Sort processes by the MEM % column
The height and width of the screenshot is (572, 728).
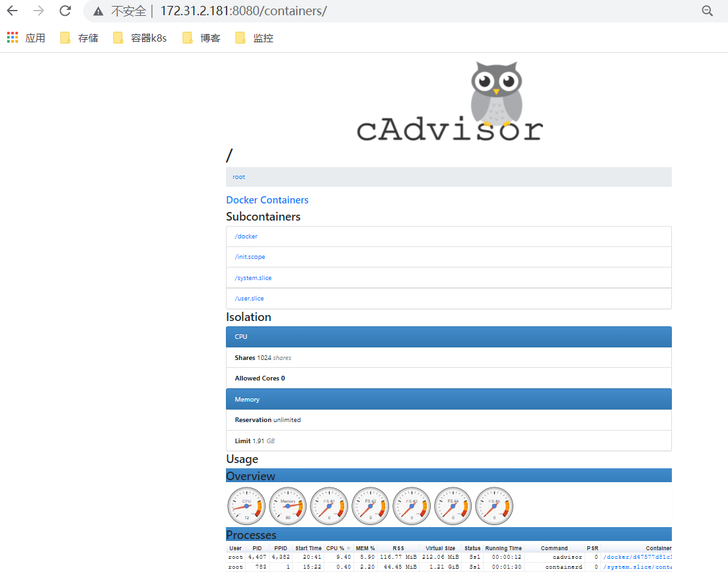click(365, 548)
